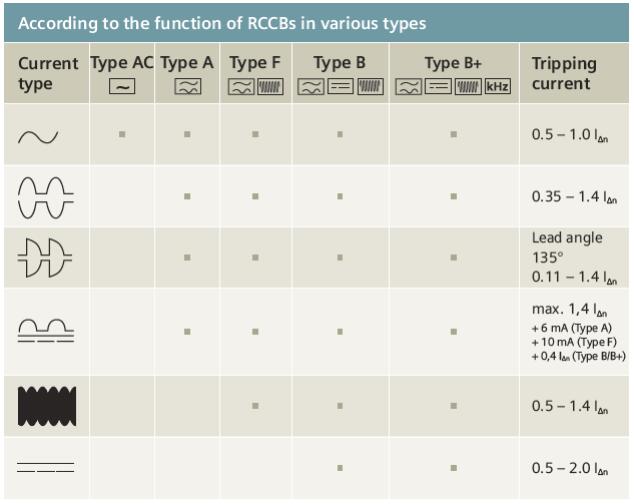Click the table title about RCCB functions
This screenshot has width=634, height=504.
pos(222,22)
